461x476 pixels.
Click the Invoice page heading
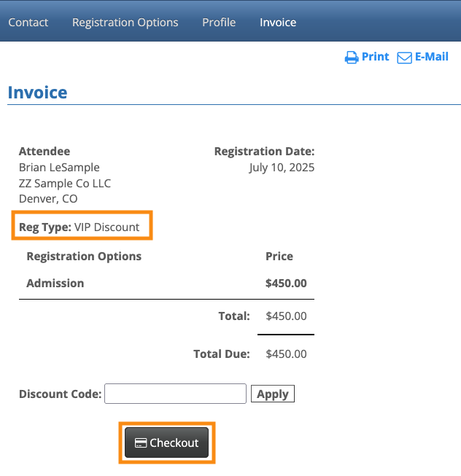click(37, 93)
